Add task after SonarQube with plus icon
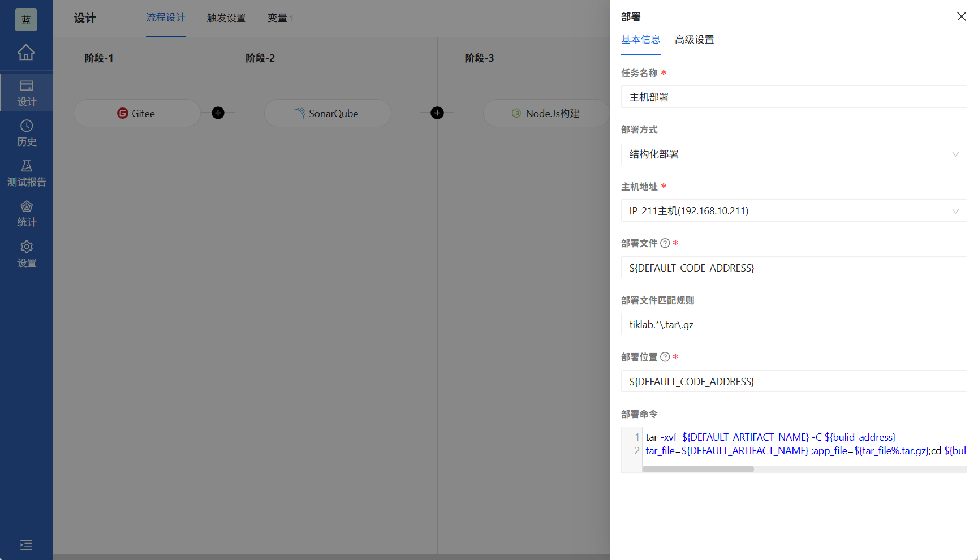 coord(437,113)
